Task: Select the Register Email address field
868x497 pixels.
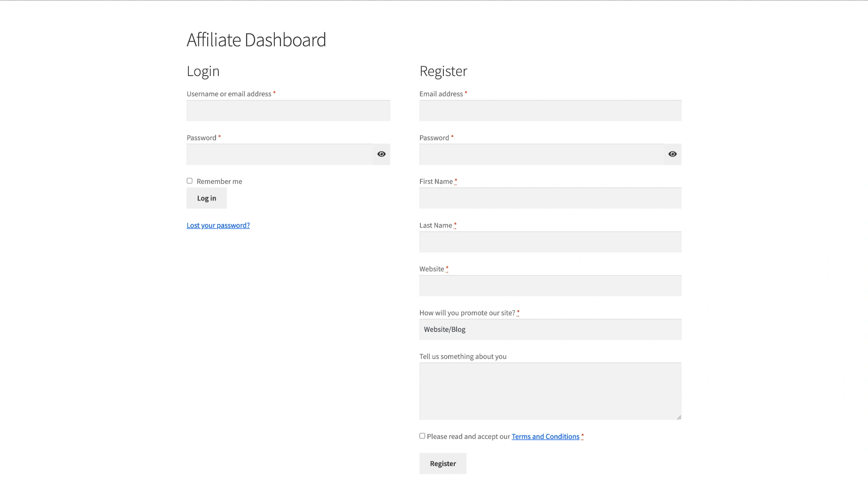Action: pyautogui.click(x=550, y=111)
